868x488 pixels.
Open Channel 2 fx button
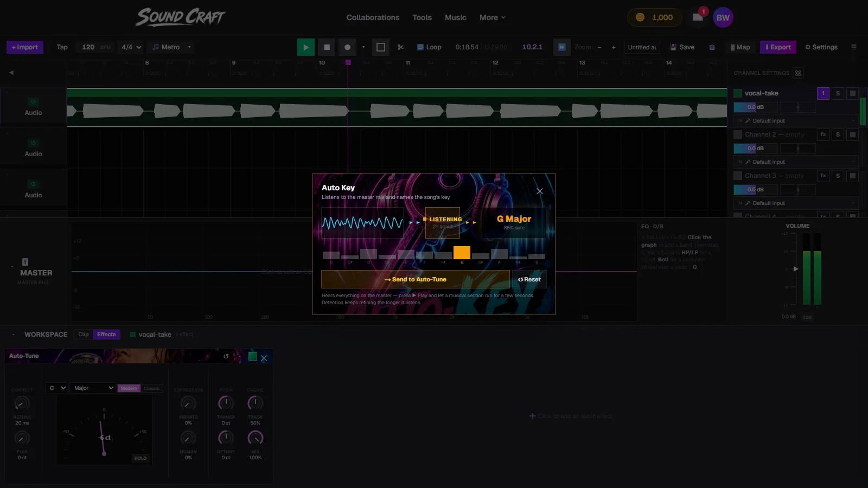click(823, 134)
